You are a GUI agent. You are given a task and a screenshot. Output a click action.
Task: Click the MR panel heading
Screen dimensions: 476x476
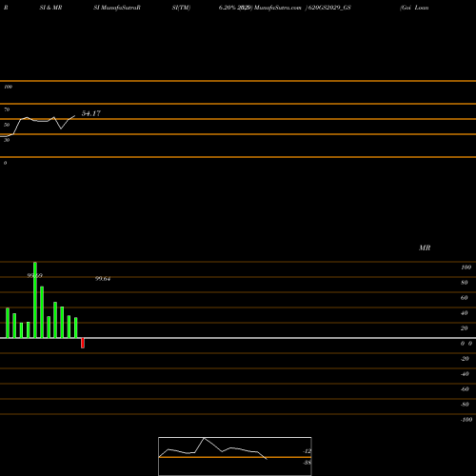click(425, 248)
